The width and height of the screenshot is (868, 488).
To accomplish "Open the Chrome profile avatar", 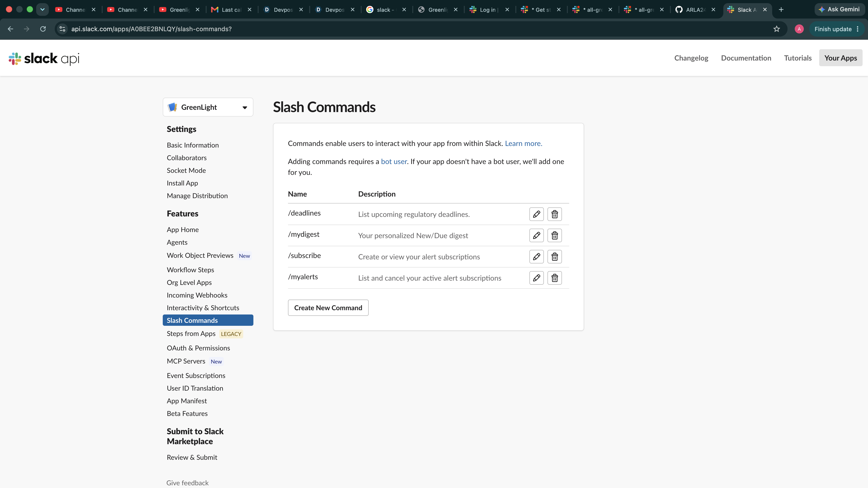I will click(x=799, y=29).
